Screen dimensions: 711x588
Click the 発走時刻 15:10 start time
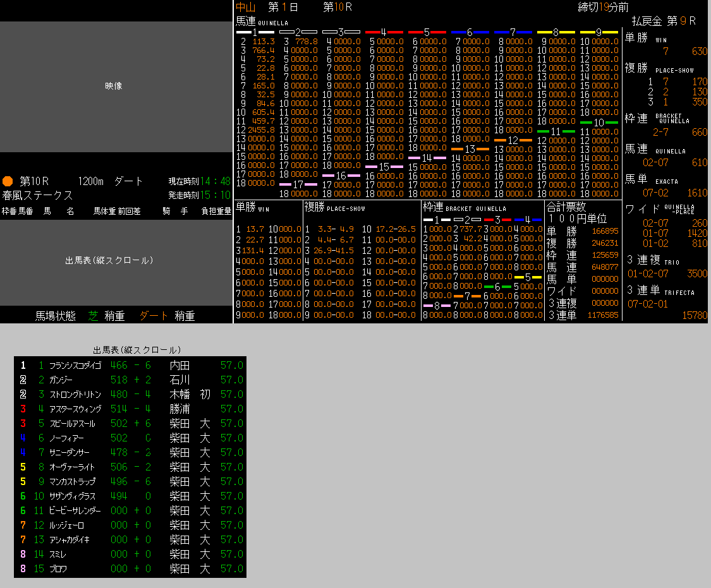pyautogui.click(x=199, y=195)
